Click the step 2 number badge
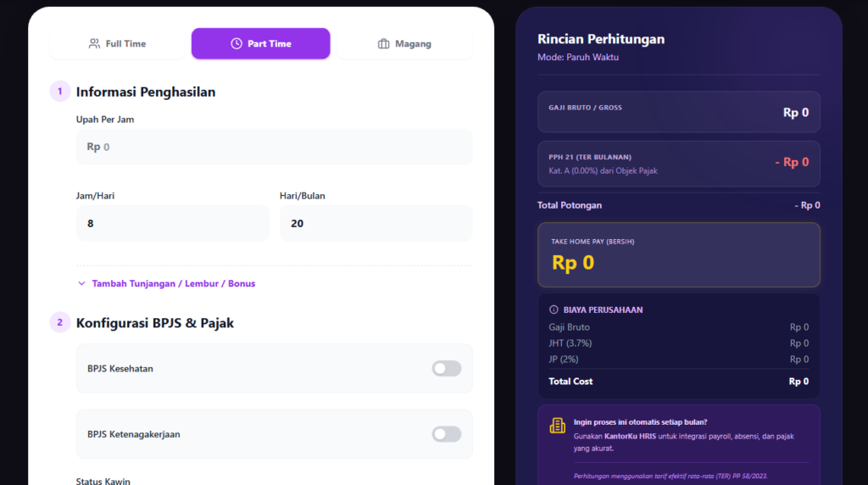The height and width of the screenshot is (485, 868). coord(60,322)
